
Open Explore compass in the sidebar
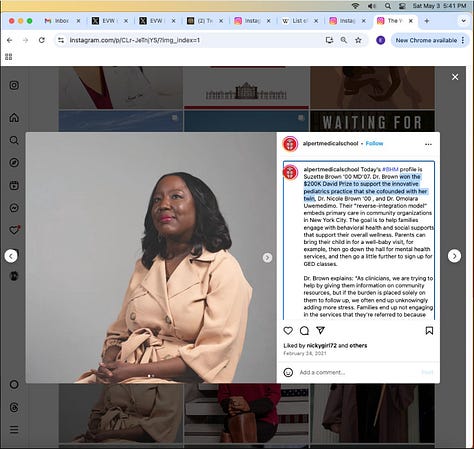pos(14,163)
